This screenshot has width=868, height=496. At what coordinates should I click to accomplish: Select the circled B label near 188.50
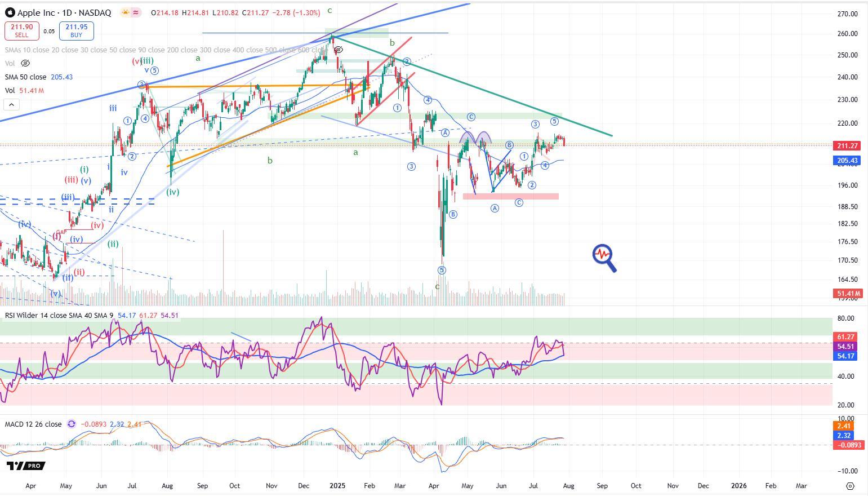pos(453,215)
